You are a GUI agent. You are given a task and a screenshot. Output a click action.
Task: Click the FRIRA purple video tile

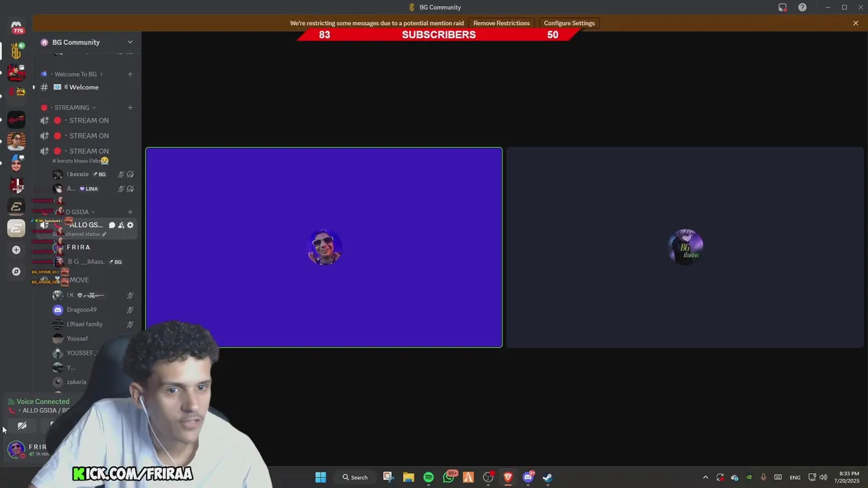[324, 247]
